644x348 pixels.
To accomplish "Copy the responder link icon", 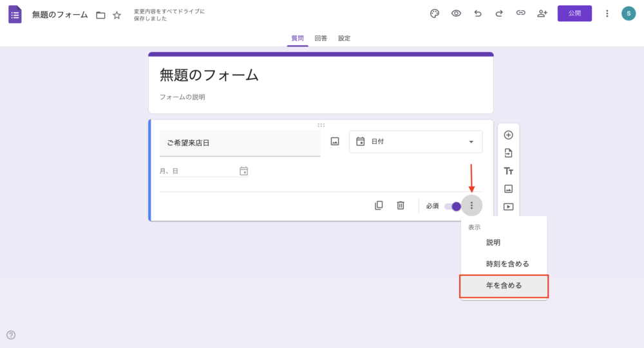I will pyautogui.click(x=520, y=13).
